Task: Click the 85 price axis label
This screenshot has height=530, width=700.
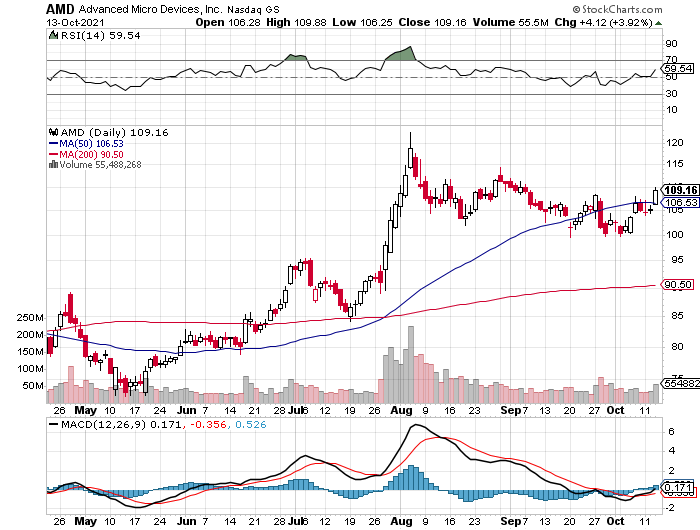Action: (677, 316)
